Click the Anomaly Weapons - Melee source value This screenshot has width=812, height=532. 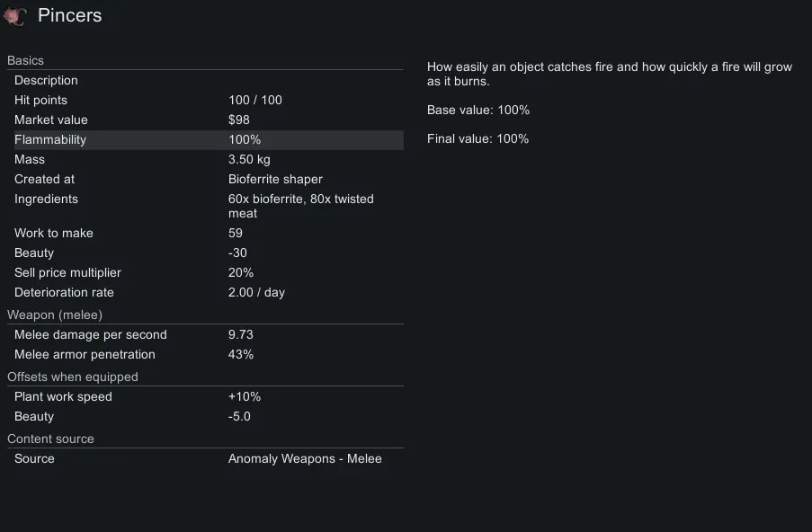[x=305, y=459]
